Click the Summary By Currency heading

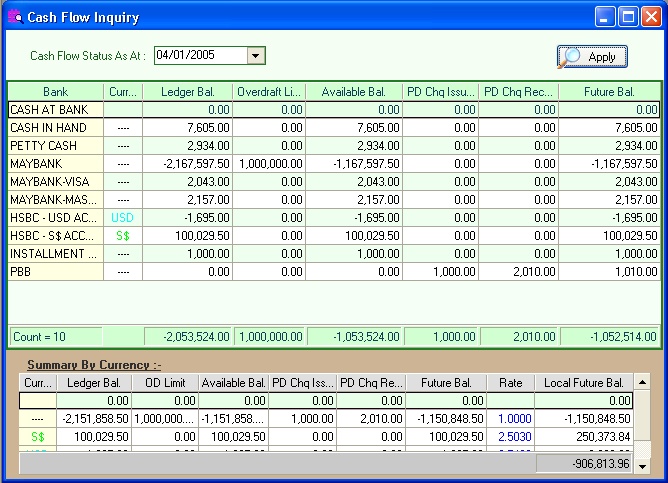click(x=94, y=365)
